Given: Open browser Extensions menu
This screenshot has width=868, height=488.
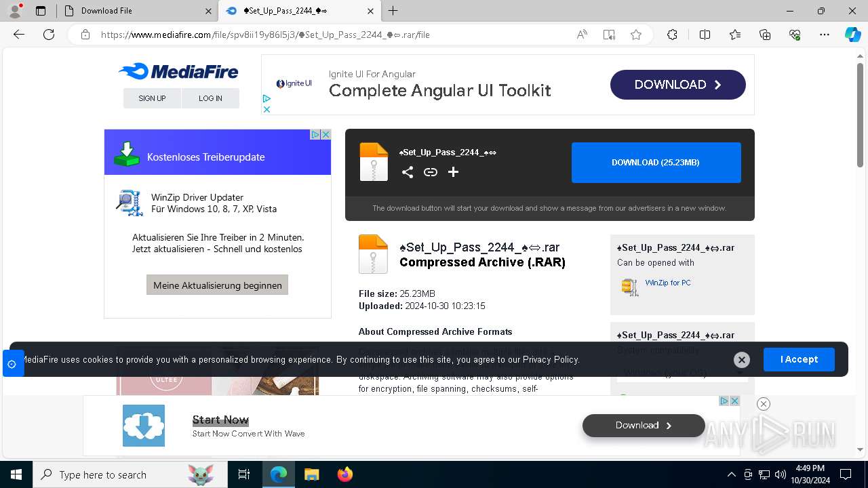Looking at the screenshot, I should [x=672, y=35].
